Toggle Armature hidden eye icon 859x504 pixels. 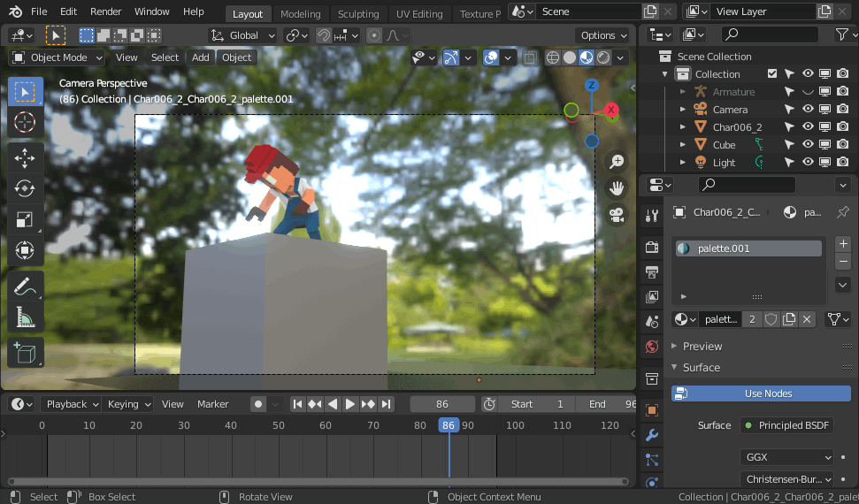pyautogui.click(x=808, y=92)
